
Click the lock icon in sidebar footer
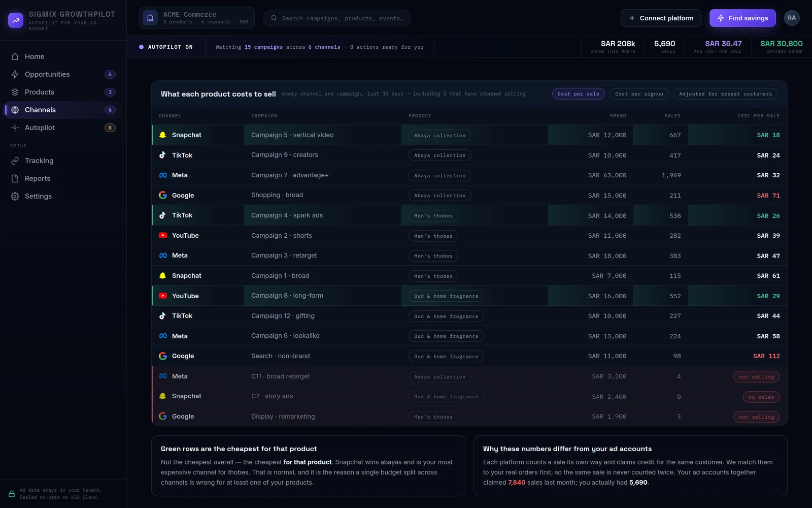coord(12,494)
